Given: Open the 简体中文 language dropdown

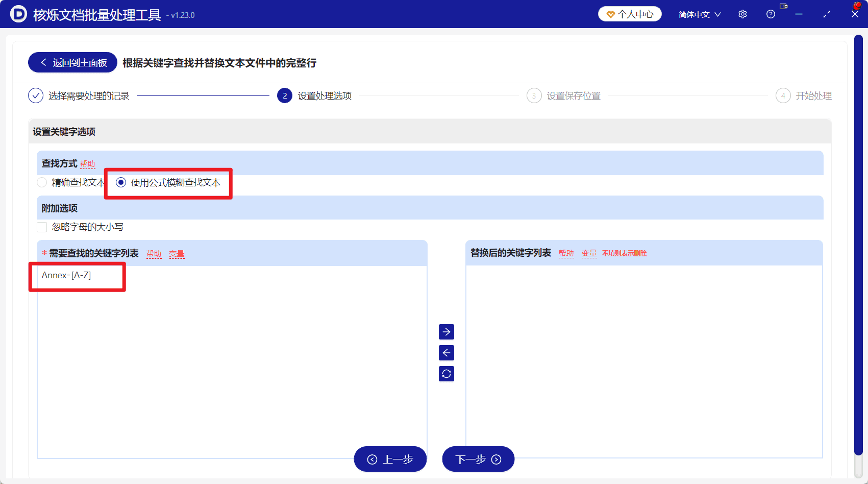Looking at the screenshot, I should (x=700, y=14).
